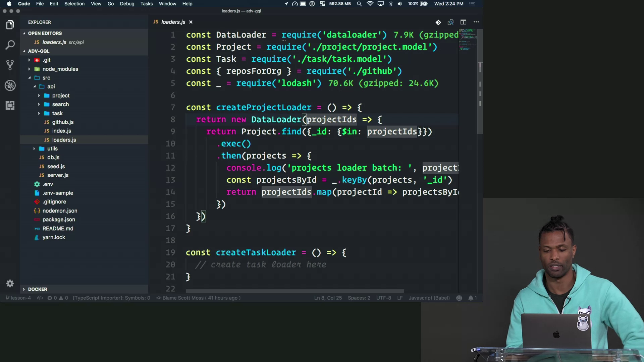
Task: Click the Bluetooth icon in the menu bar
Action: tap(391, 4)
